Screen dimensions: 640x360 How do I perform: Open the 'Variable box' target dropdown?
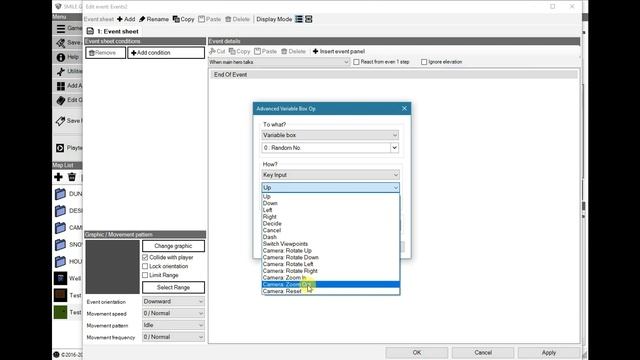330,135
